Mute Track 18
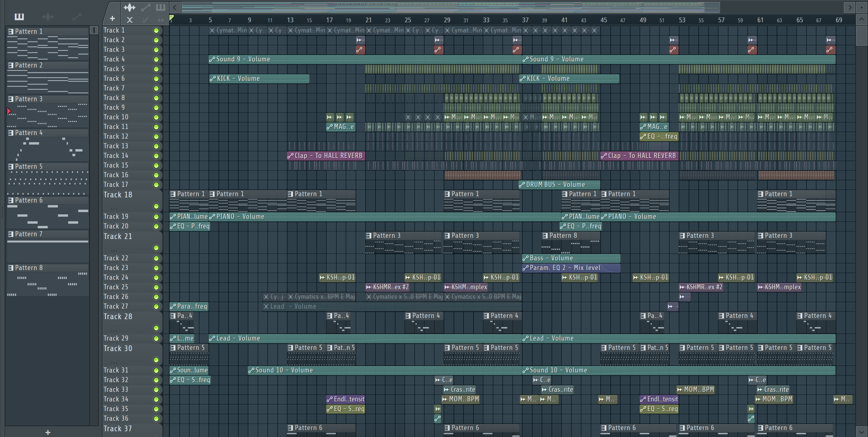Screen dimensions: 868x437 [x=156, y=206]
